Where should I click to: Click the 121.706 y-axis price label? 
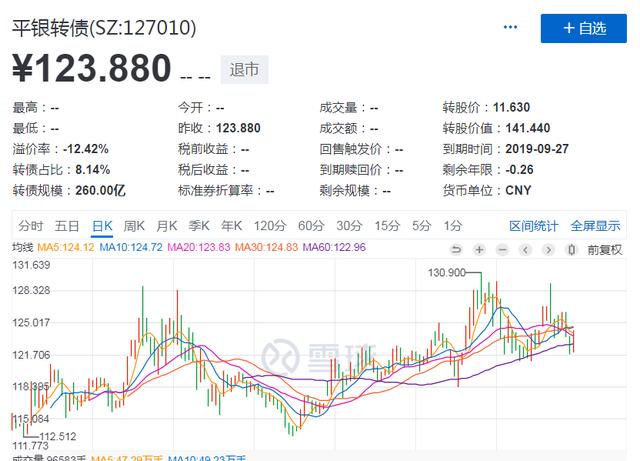coord(31,355)
